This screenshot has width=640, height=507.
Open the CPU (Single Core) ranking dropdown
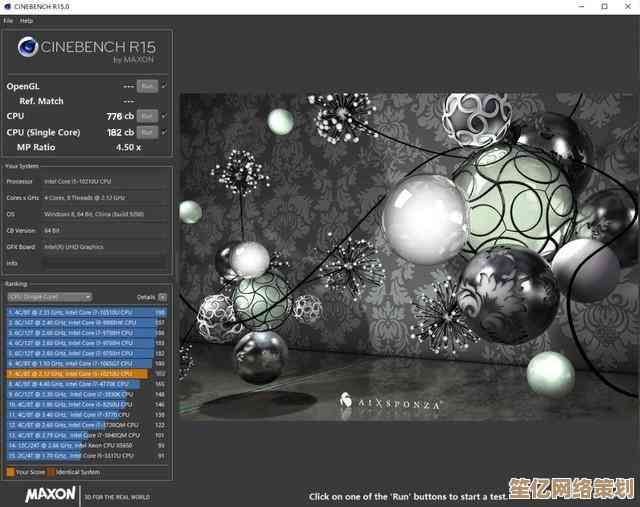tap(49, 296)
